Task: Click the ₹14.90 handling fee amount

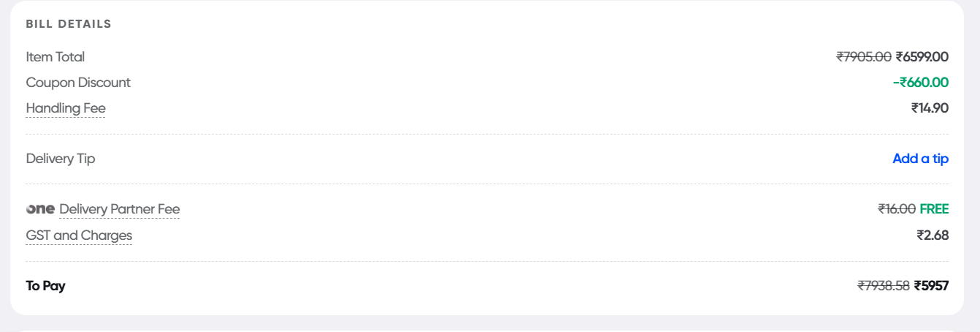Action: pyautogui.click(x=930, y=108)
